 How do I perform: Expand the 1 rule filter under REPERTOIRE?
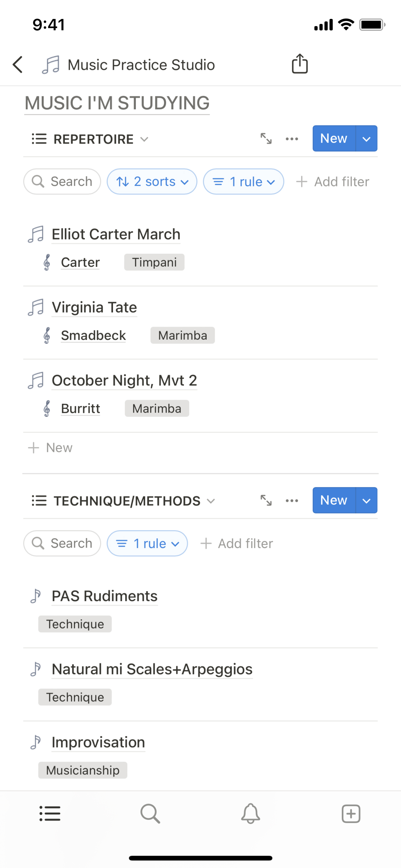243,182
